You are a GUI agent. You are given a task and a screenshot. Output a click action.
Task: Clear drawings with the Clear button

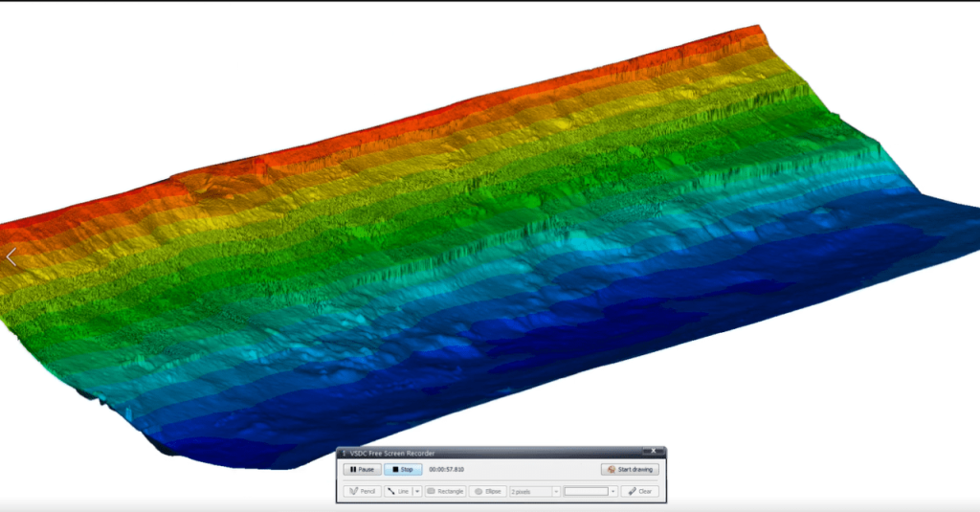coord(640,491)
